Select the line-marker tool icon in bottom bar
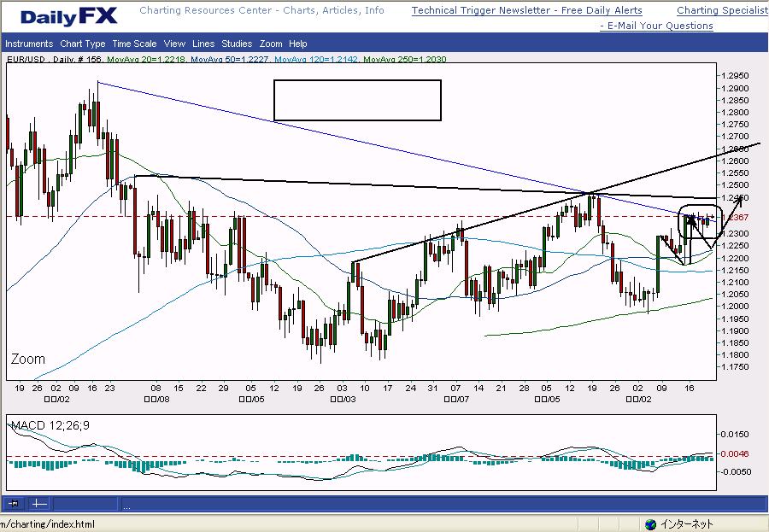769x532 pixels. (15, 504)
